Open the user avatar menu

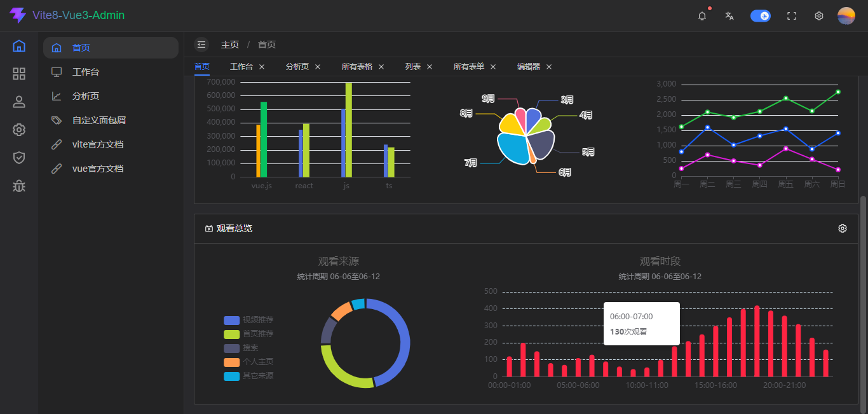(x=846, y=16)
